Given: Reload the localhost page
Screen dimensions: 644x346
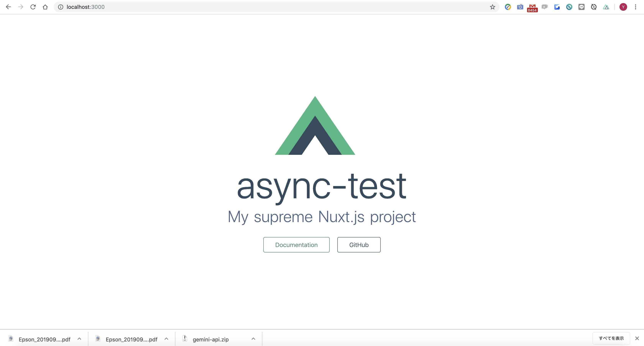Looking at the screenshot, I should [x=33, y=7].
